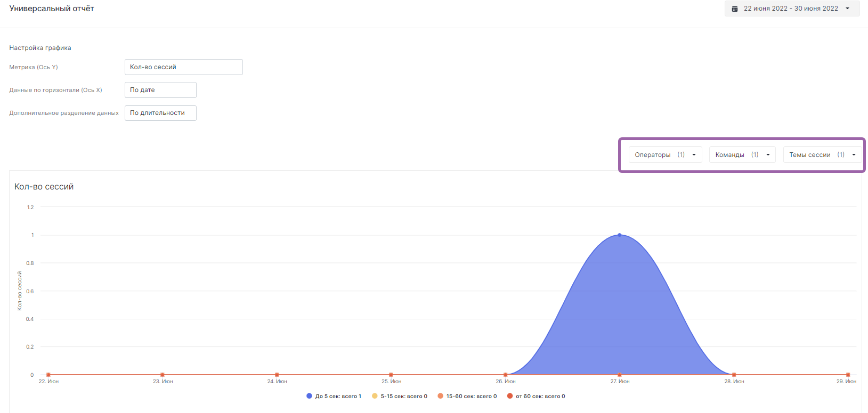Click the yellow legend dot for 5-15 сек
The image size is (868, 413).
point(375,396)
